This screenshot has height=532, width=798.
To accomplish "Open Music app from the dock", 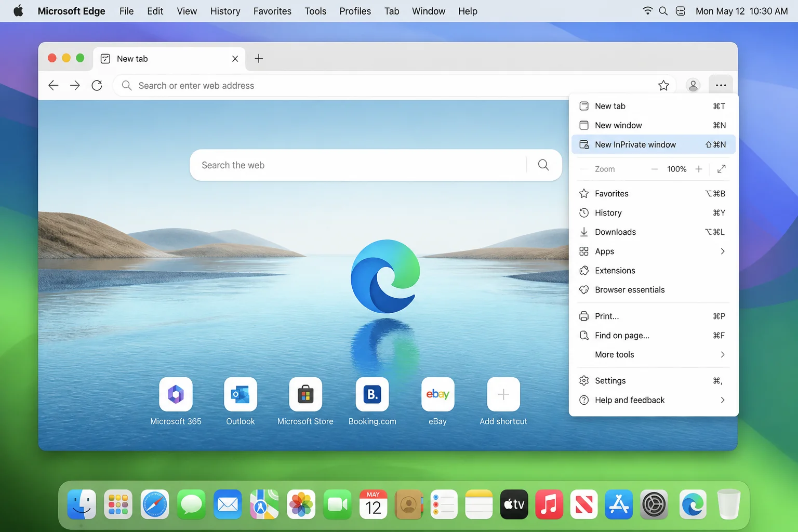I will (549, 504).
